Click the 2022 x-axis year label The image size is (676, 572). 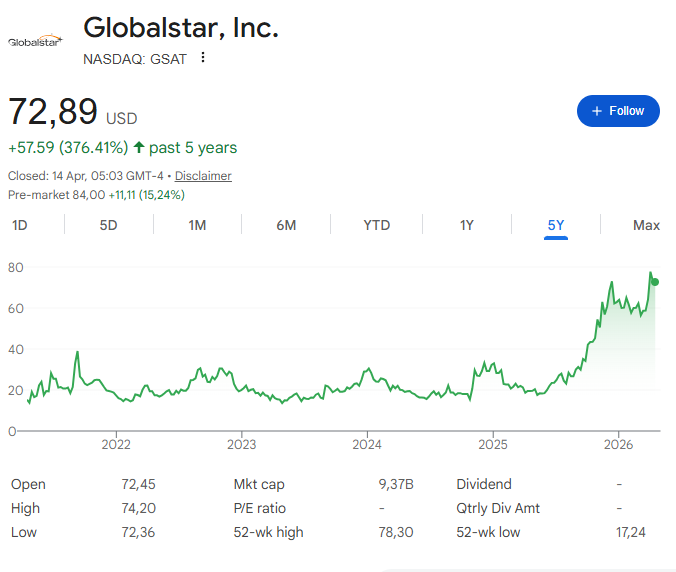[x=116, y=445]
